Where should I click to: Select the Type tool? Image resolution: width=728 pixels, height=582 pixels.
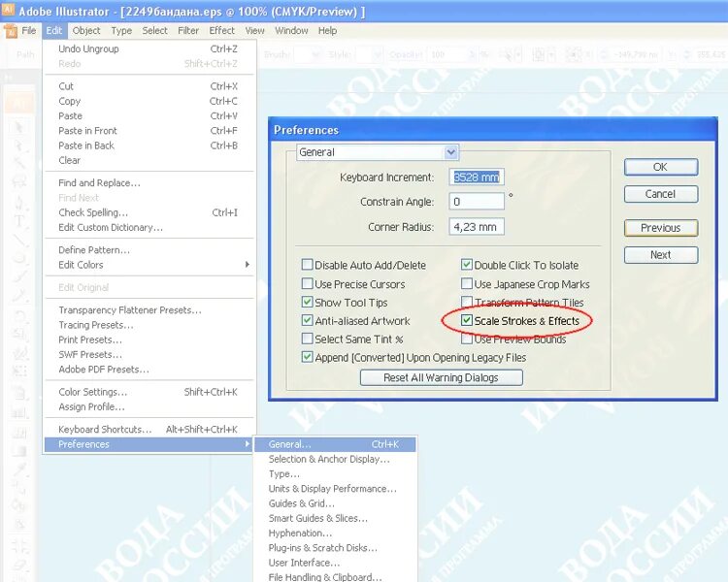point(19,220)
